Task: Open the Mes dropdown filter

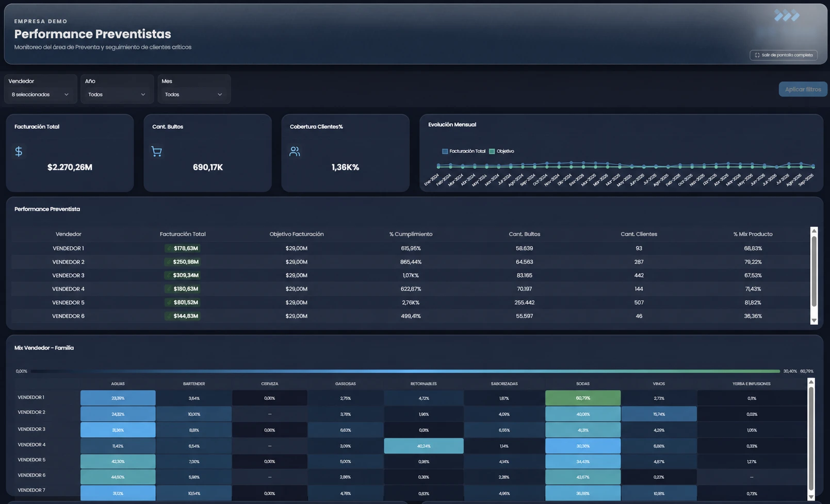Action: tap(193, 94)
